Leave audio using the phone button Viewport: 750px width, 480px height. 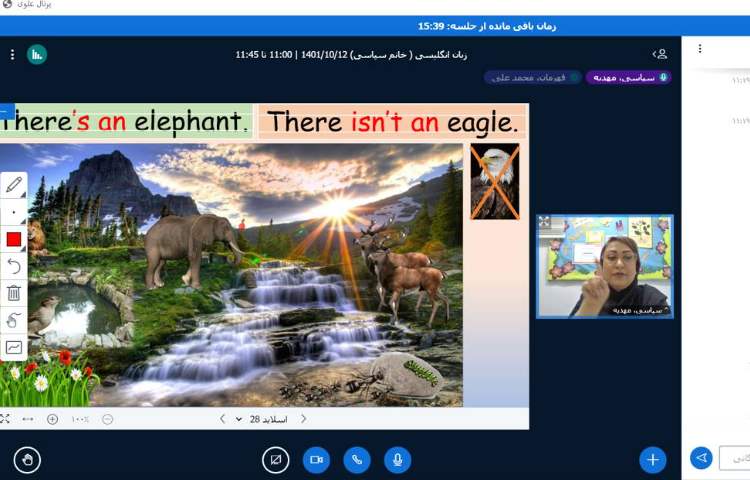357,459
